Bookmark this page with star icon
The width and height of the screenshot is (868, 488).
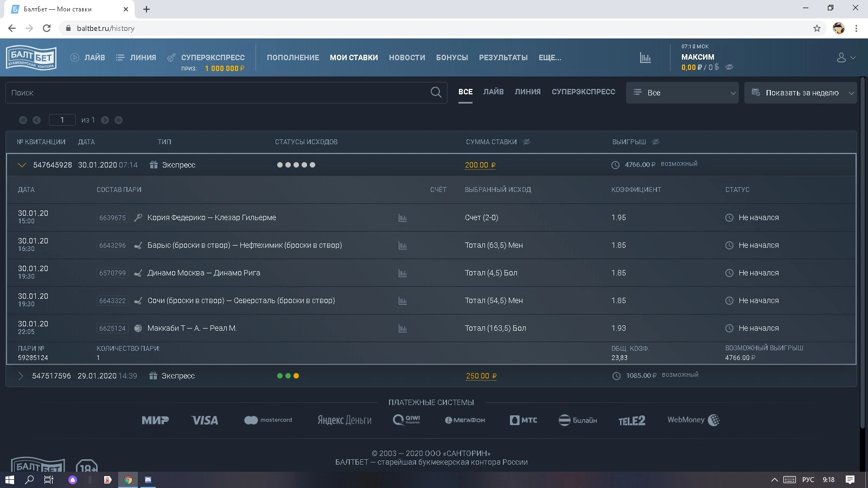tap(817, 28)
